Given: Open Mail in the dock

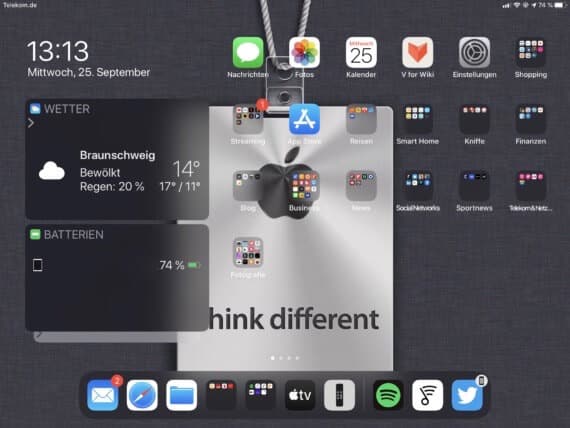Looking at the screenshot, I should (x=103, y=395).
